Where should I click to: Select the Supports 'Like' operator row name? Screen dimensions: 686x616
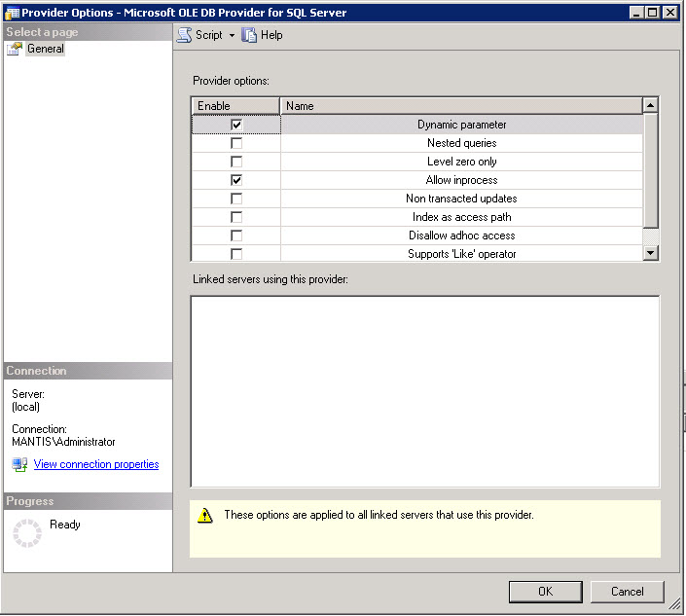pyautogui.click(x=461, y=254)
